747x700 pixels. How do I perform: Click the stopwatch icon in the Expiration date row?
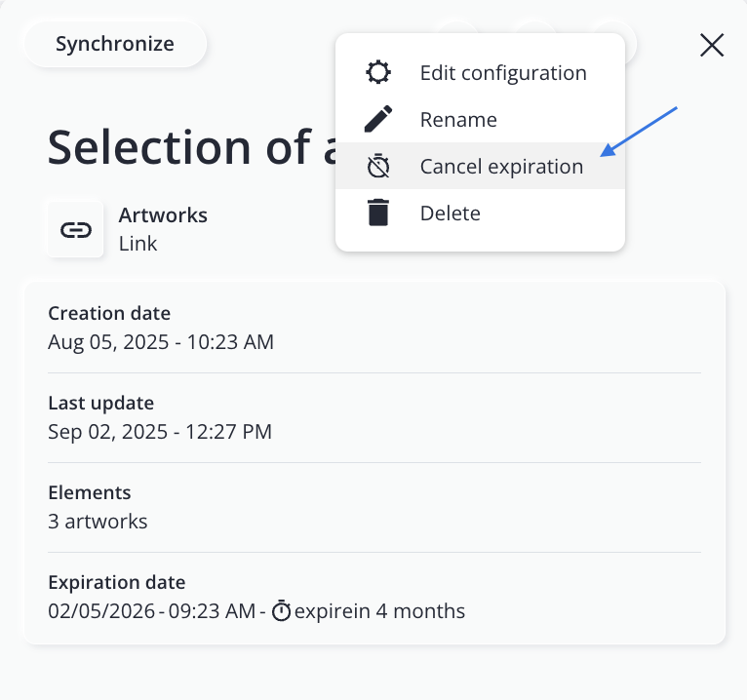coord(281,611)
